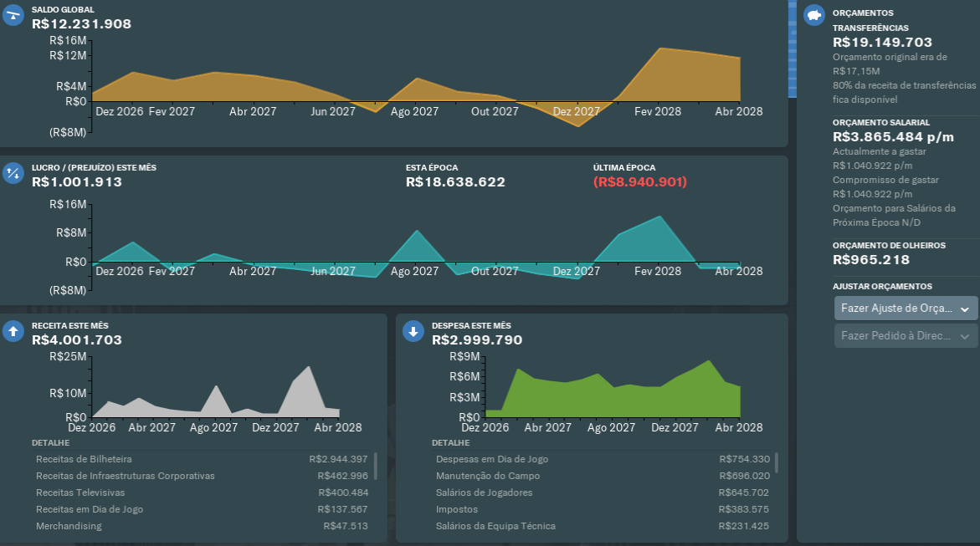The height and width of the screenshot is (546, 980).
Task: Click the Receita details list scrollbar
Action: pyautogui.click(x=376, y=466)
